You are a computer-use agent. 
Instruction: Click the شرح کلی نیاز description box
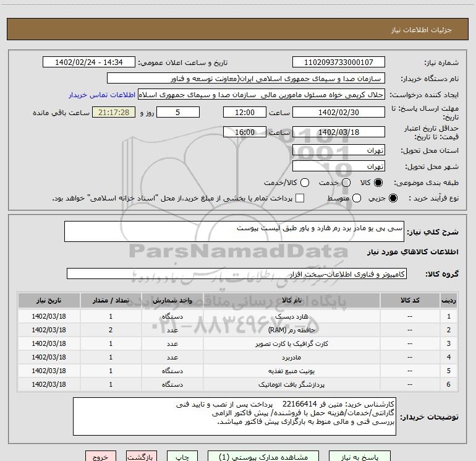(x=234, y=231)
